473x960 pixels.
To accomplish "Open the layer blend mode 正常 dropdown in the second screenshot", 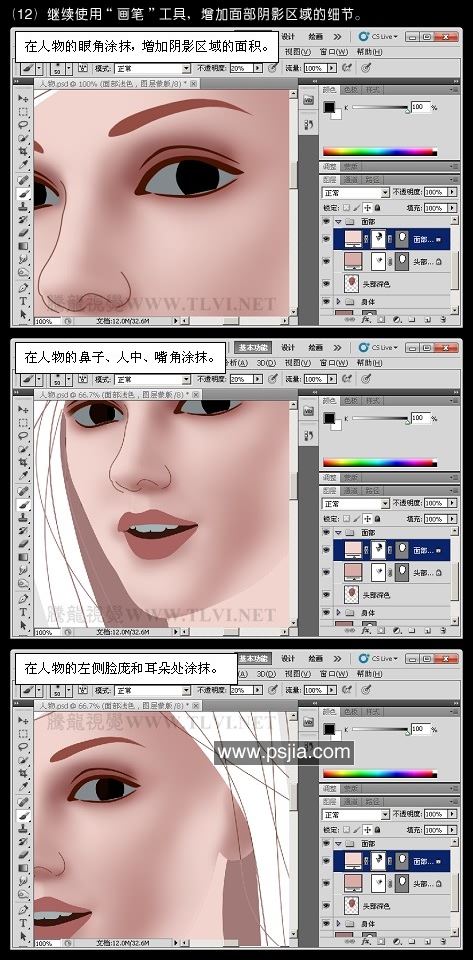I will tap(356, 503).
